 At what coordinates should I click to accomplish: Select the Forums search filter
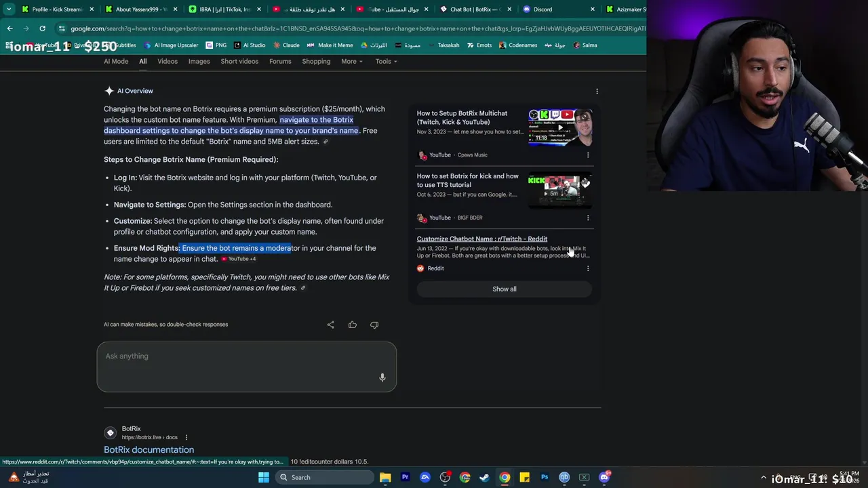280,61
